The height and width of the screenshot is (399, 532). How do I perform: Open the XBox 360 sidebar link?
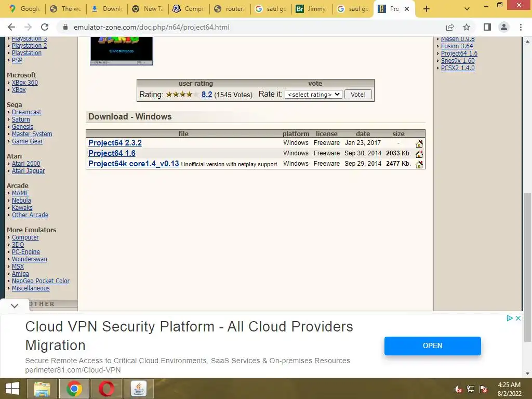click(25, 83)
